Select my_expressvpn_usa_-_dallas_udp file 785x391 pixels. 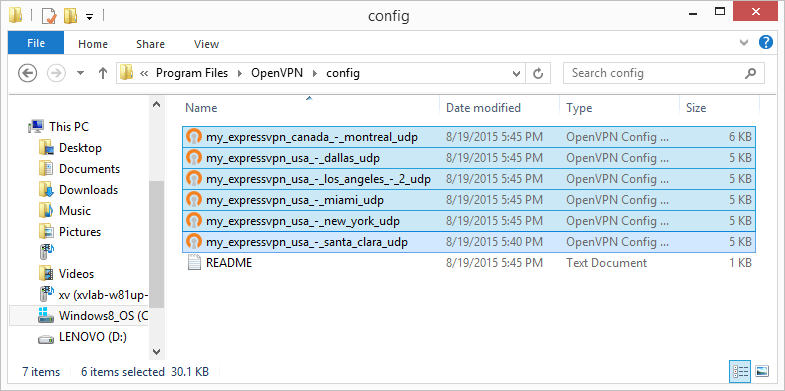(469, 158)
